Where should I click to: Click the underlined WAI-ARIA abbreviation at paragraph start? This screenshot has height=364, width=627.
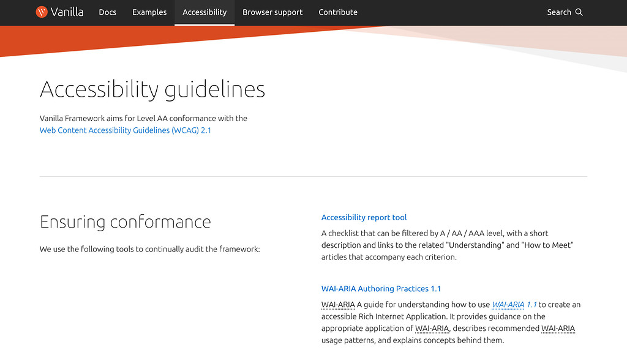[338, 304]
